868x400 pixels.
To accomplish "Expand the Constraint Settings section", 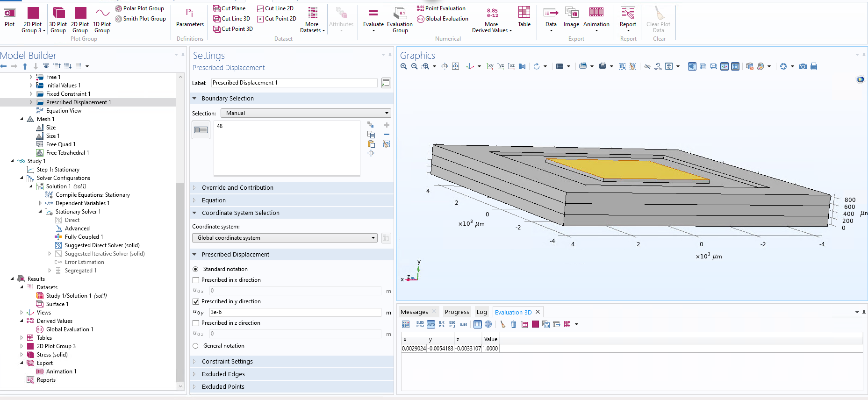I will pos(227,361).
